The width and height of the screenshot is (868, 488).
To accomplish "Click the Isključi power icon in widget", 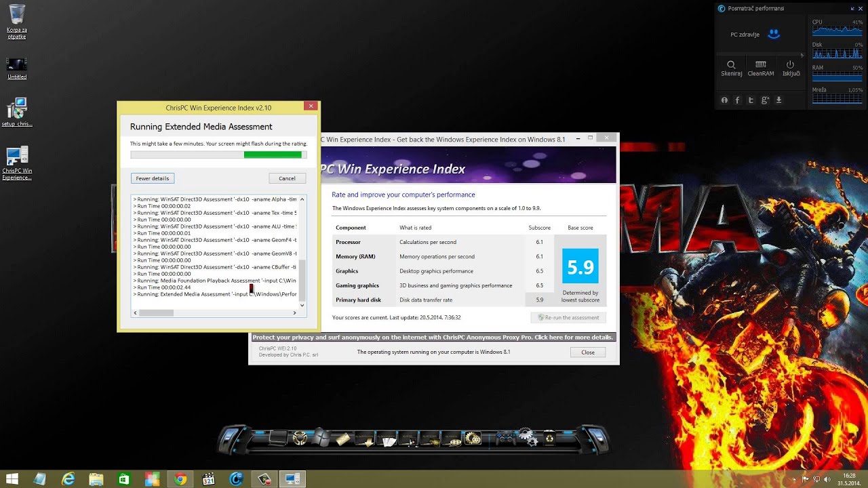I will tap(790, 64).
